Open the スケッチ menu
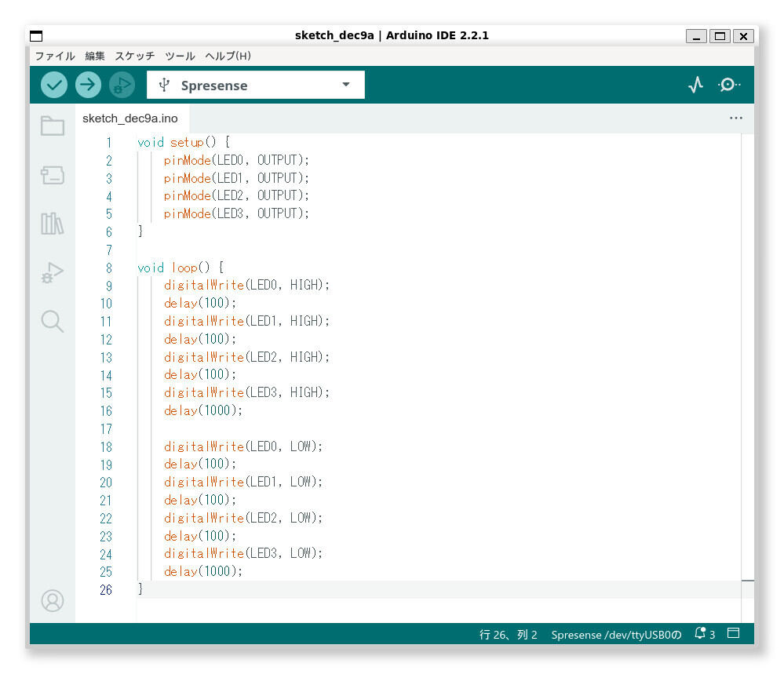The height and width of the screenshot is (674, 784). coord(135,56)
